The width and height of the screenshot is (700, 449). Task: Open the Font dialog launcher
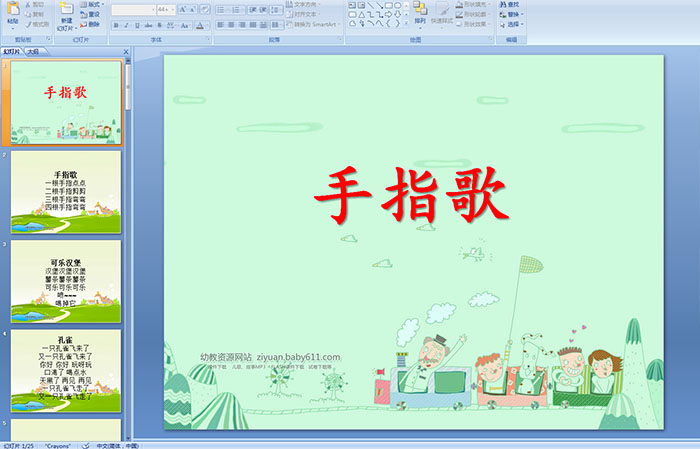(x=208, y=39)
